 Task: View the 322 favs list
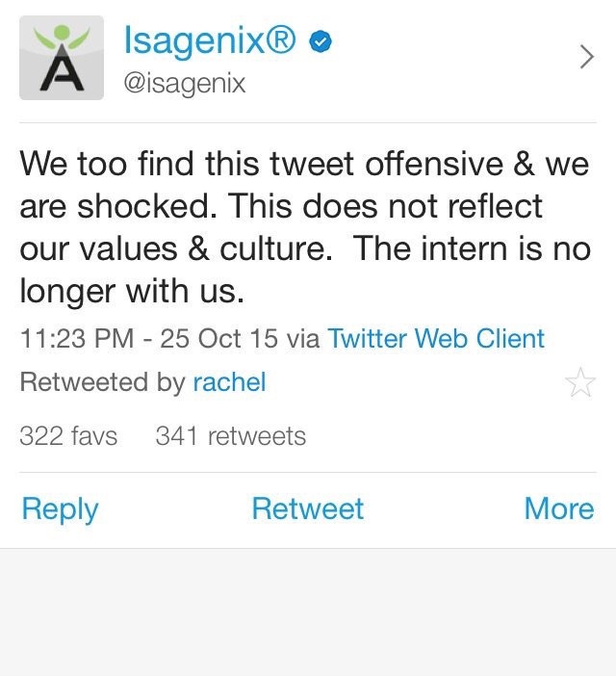pyautogui.click(x=68, y=436)
